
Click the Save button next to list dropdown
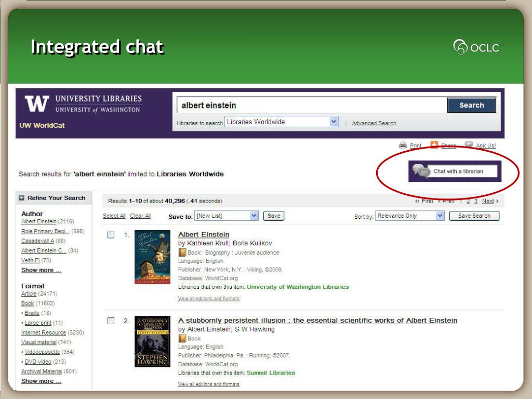[274, 216]
